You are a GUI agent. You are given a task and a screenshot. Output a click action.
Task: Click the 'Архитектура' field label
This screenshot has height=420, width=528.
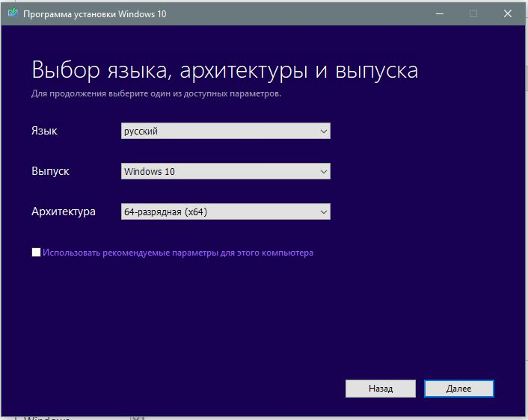click(64, 211)
